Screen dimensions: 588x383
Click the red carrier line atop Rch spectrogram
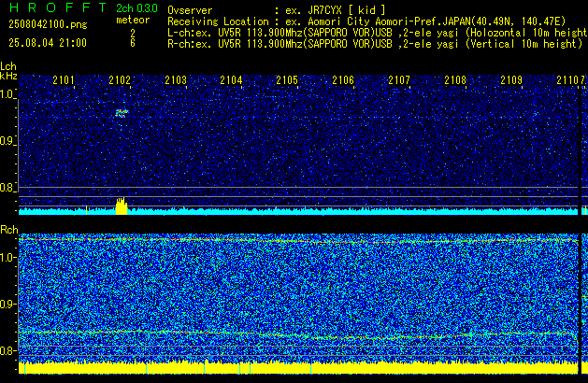coord(298,240)
